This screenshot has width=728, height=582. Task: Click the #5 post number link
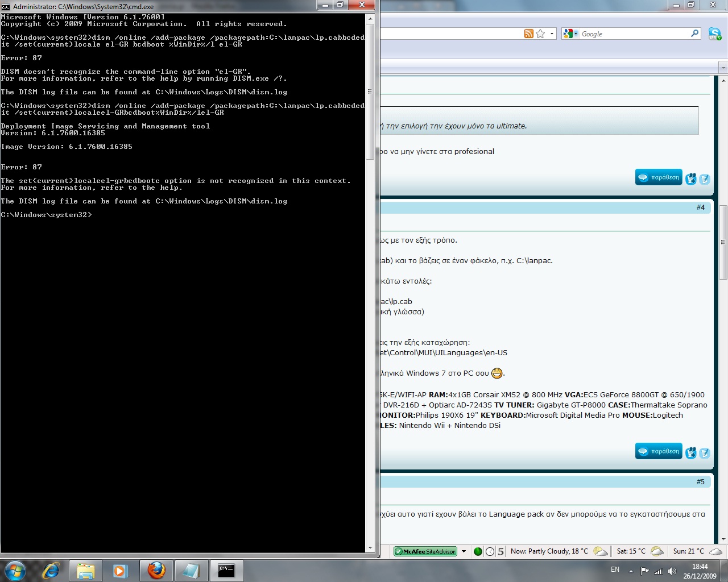point(700,481)
